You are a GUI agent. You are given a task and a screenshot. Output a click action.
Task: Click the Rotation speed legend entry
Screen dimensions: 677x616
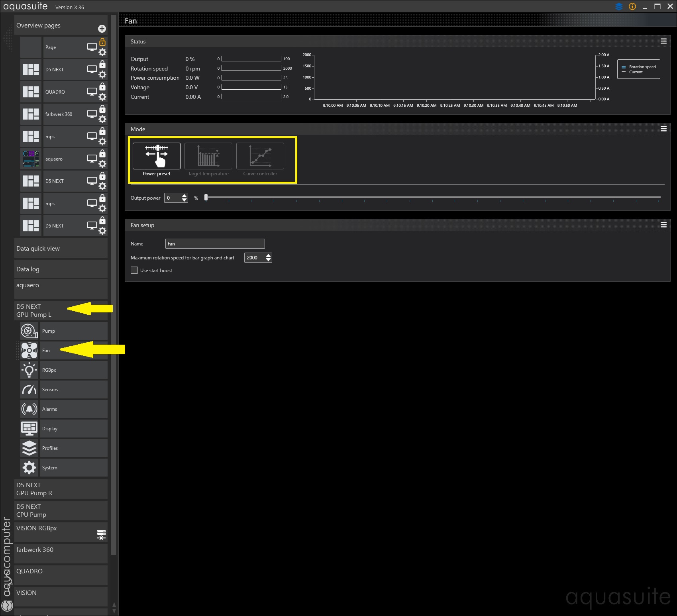coord(639,67)
